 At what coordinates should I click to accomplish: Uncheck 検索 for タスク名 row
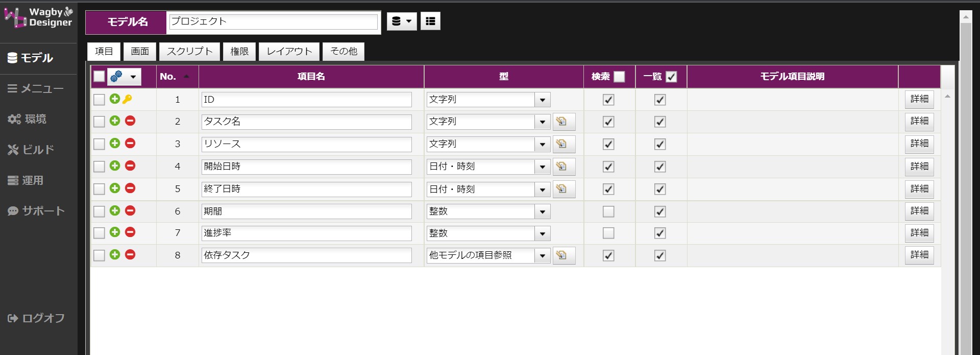pyautogui.click(x=608, y=122)
